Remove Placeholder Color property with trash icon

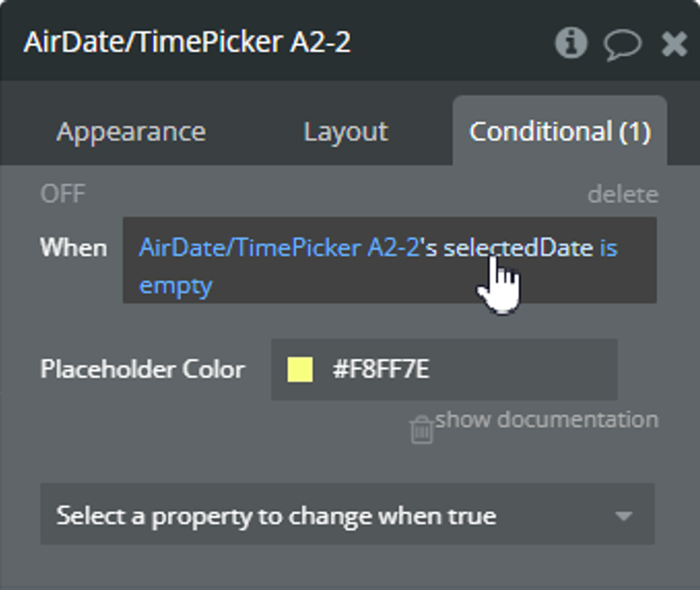click(x=421, y=429)
